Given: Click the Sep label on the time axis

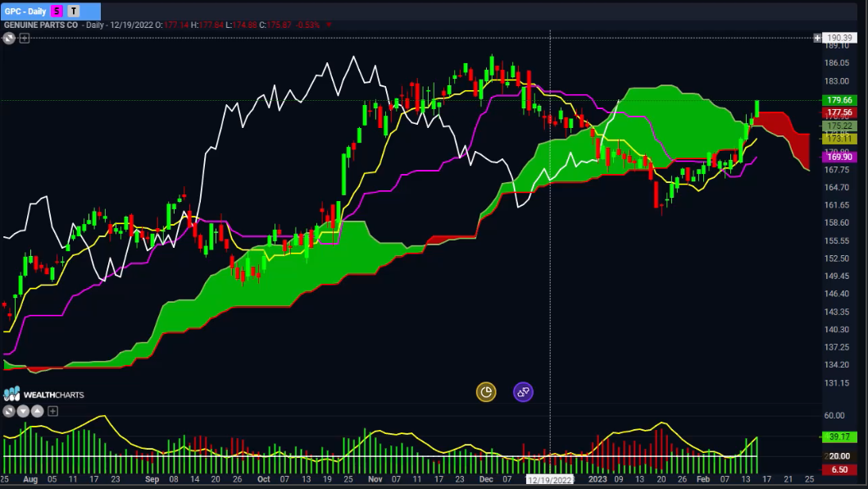Looking at the screenshot, I should pos(152,480).
